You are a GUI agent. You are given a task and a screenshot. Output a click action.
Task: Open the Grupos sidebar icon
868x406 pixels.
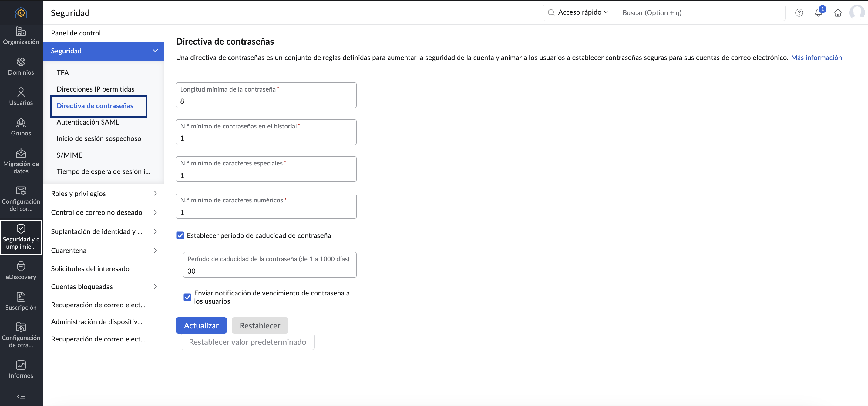coord(21,127)
